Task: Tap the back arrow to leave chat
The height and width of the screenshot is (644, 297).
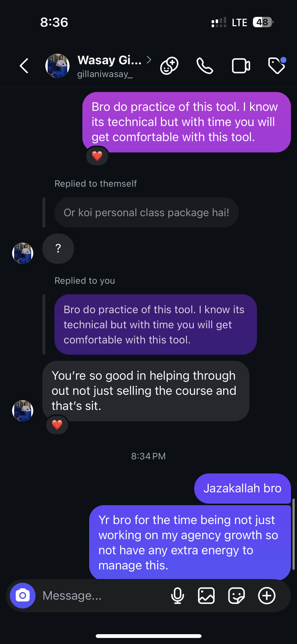Action: coord(24,66)
